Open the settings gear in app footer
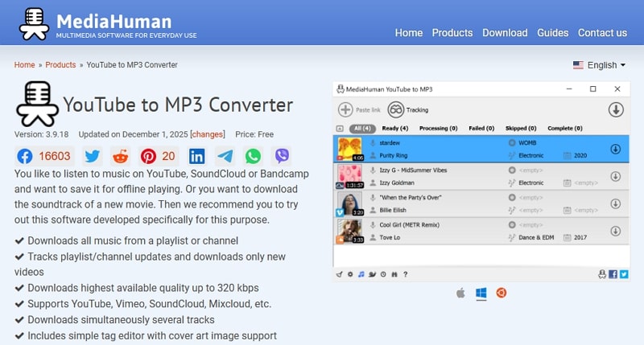 350,274
